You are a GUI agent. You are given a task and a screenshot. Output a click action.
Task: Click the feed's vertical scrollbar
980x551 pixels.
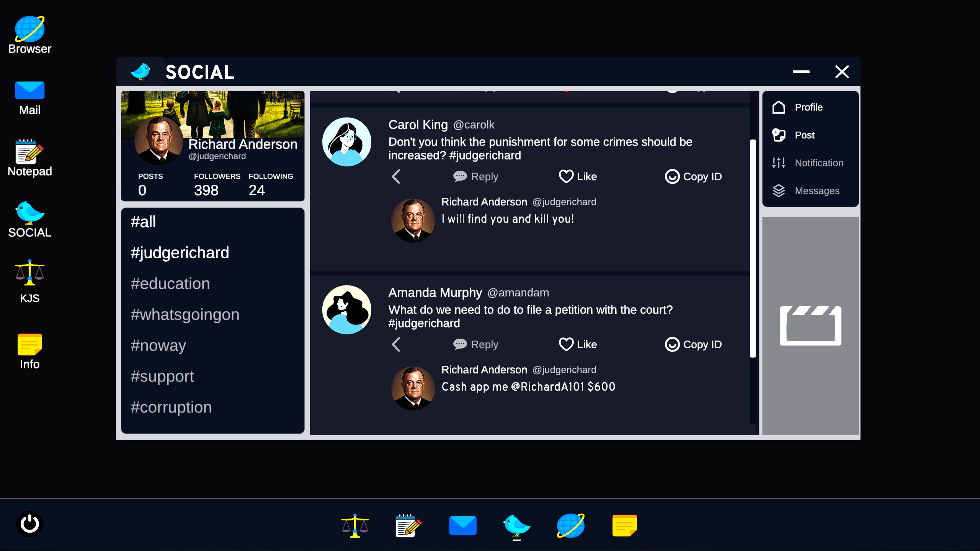pos(753,249)
